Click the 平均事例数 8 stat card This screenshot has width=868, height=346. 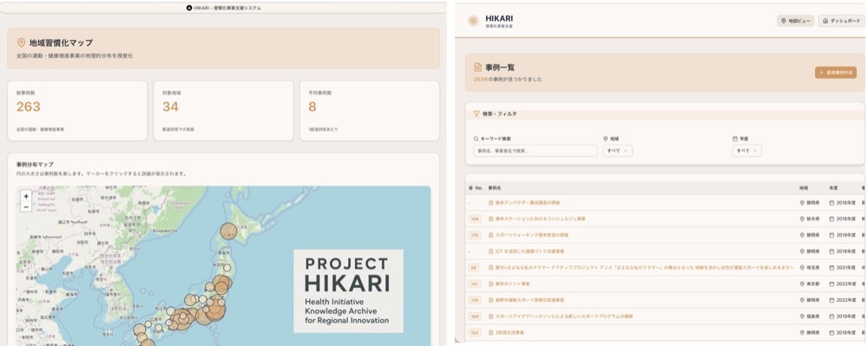[370, 110]
